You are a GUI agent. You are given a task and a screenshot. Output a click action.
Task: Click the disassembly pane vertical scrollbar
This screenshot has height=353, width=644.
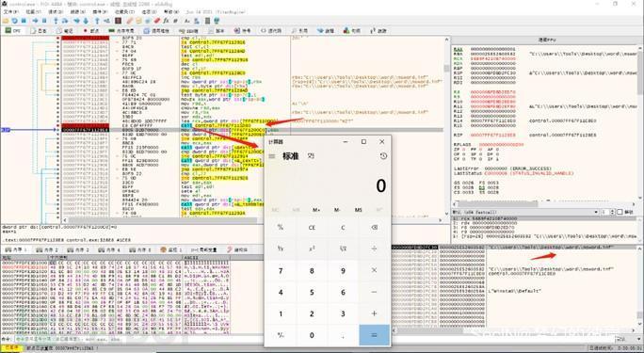click(447, 126)
